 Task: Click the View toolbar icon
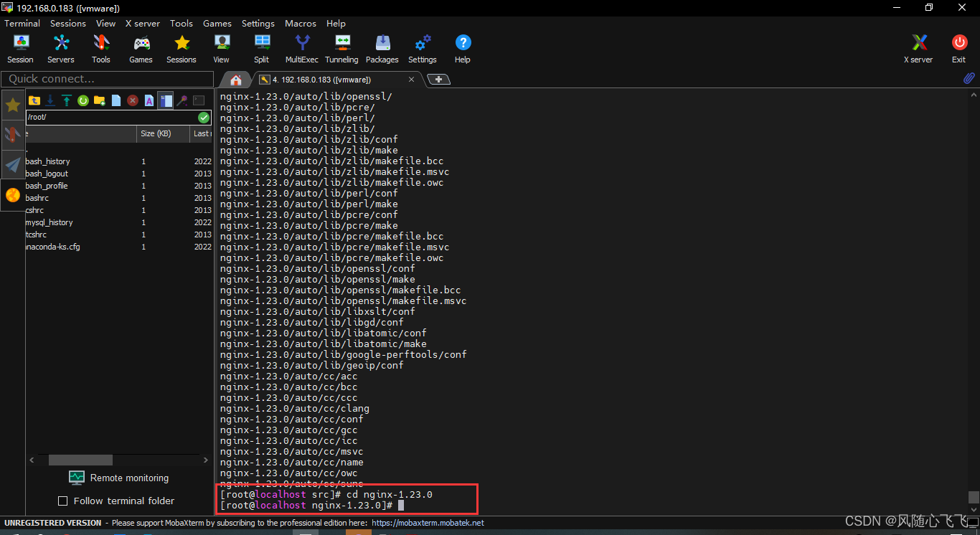222,49
